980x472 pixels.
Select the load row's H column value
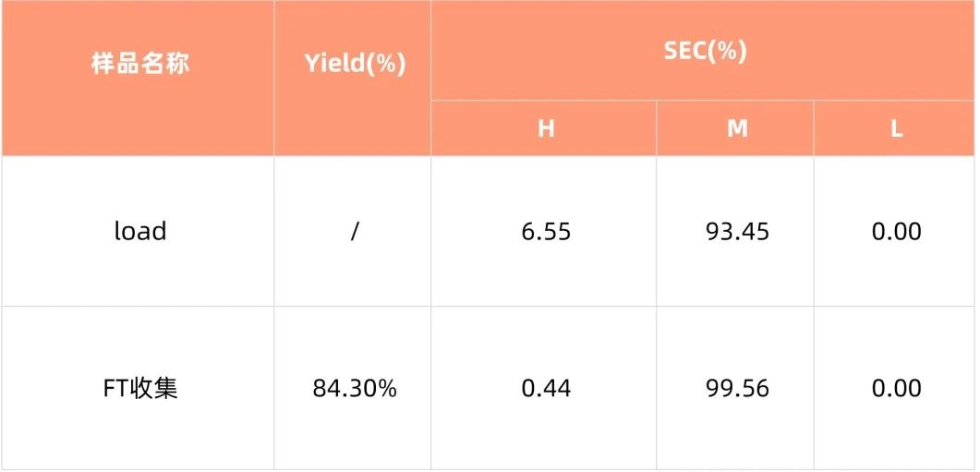click(546, 231)
